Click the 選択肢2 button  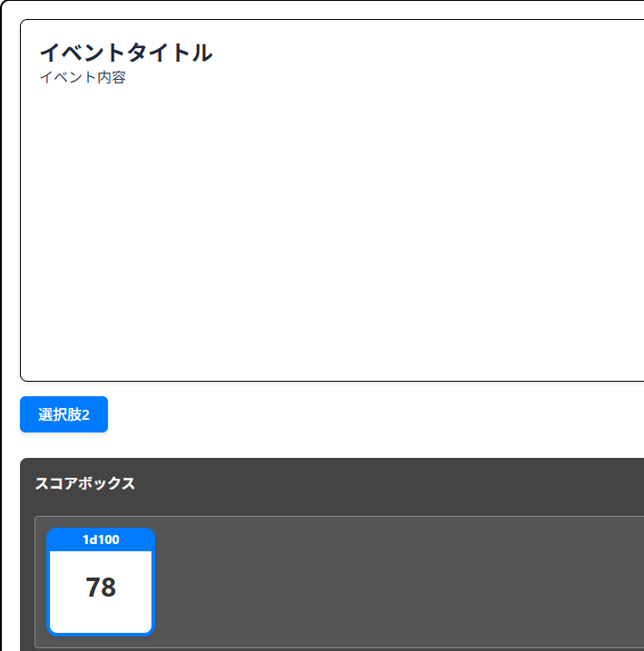pos(63,414)
